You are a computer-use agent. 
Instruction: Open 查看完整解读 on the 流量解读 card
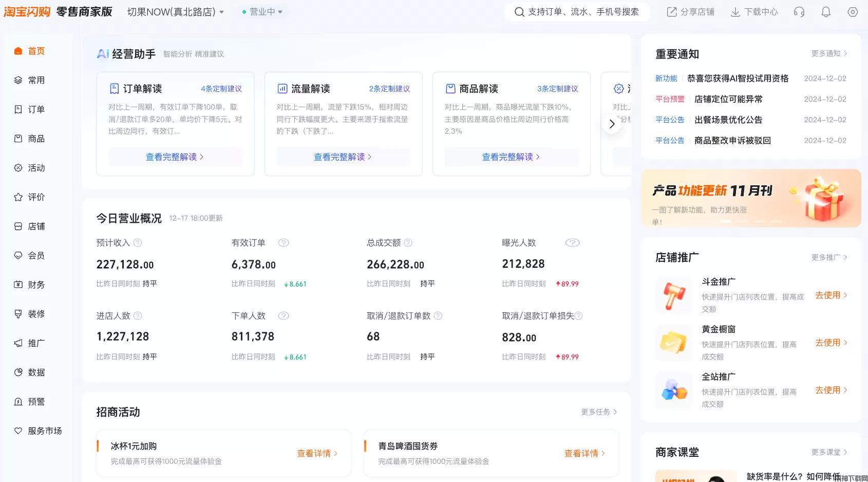point(343,157)
